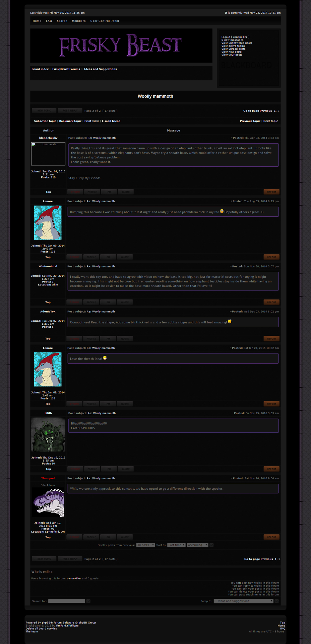Click Theropod's dinosaur avatar image
Viewport: 311px width, 644px height.
(48, 502)
